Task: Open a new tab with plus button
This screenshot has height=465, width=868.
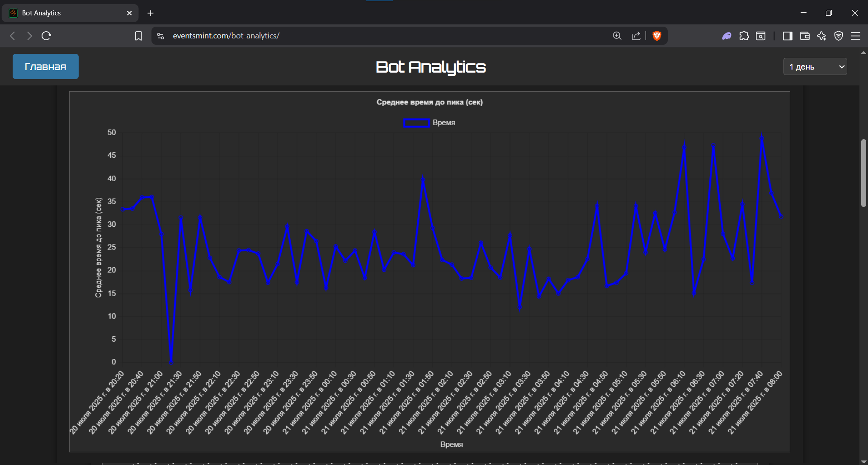Action: coord(151,13)
